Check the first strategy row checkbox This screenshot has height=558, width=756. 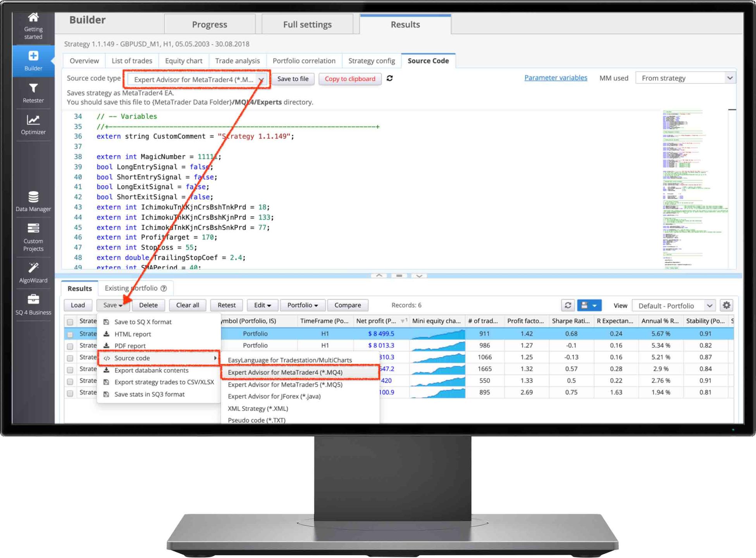click(x=70, y=334)
